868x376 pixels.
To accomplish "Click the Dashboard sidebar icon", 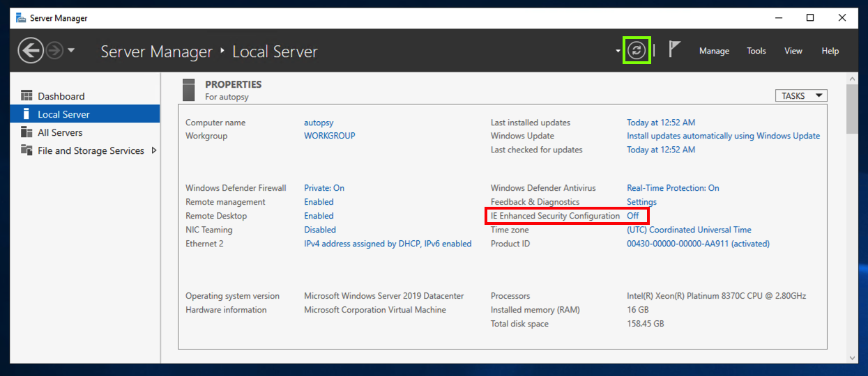I will (x=27, y=96).
